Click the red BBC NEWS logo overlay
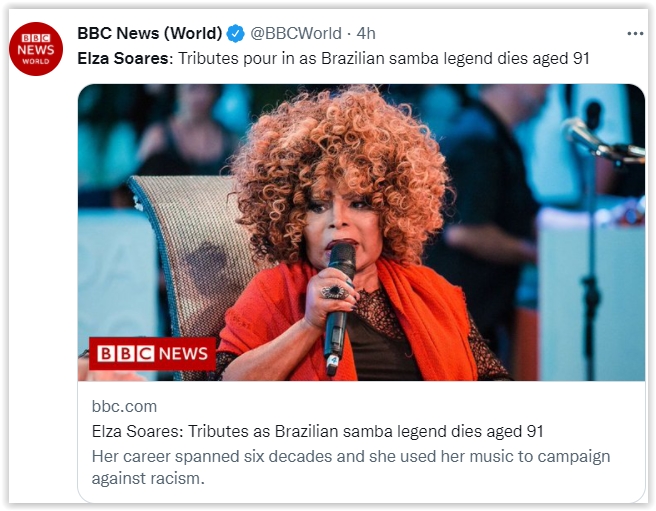656x511 pixels. click(152, 353)
